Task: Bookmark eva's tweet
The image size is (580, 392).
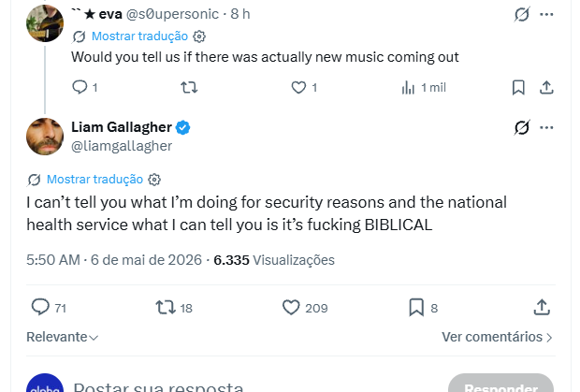Action: click(x=518, y=88)
